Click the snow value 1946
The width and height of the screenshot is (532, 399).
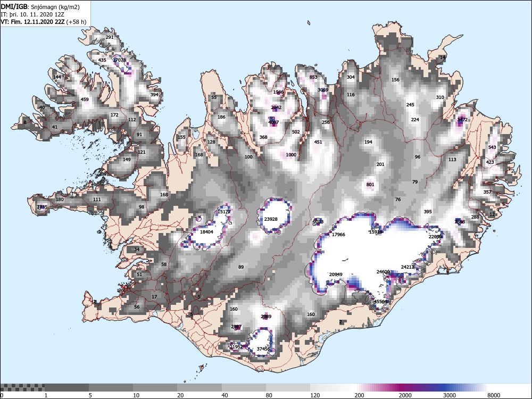pos(278,92)
